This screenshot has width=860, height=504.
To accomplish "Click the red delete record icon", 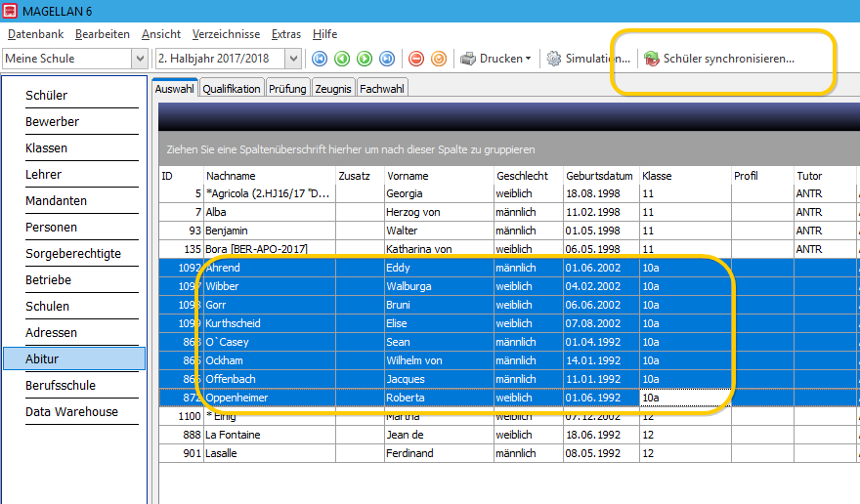I will [416, 59].
